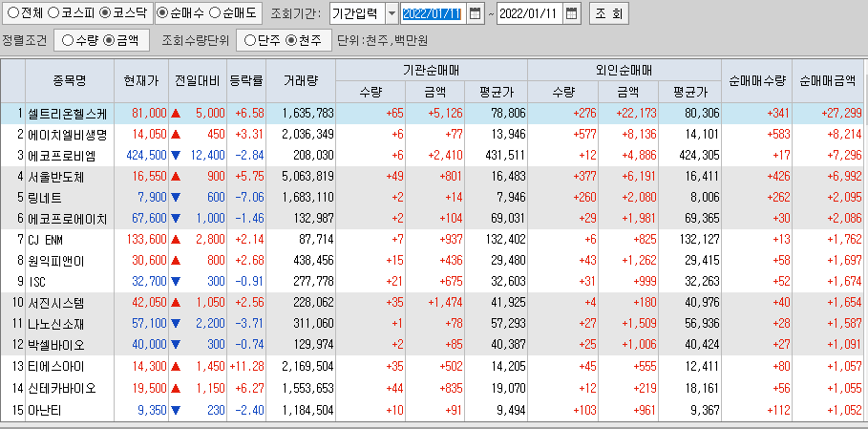This screenshot has width=868, height=429.
Task: Focus the start date field 2022/01/11
Action: pyautogui.click(x=434, y=13)
